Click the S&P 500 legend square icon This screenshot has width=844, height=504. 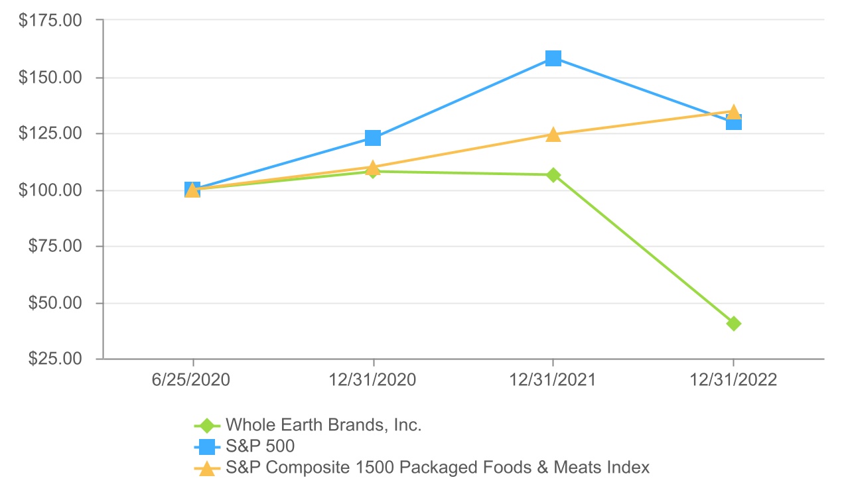(x=207, y=446)
